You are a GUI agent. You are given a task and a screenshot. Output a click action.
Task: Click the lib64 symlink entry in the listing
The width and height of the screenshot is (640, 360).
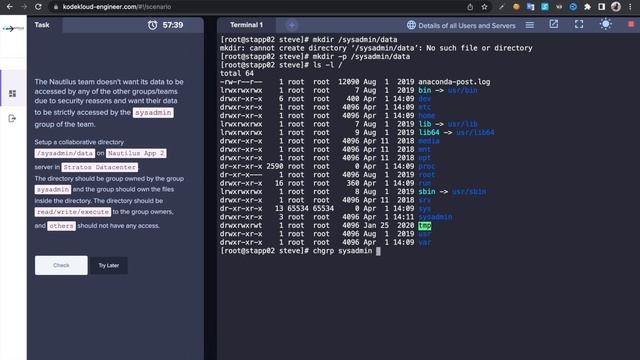(x=456, y=133)
